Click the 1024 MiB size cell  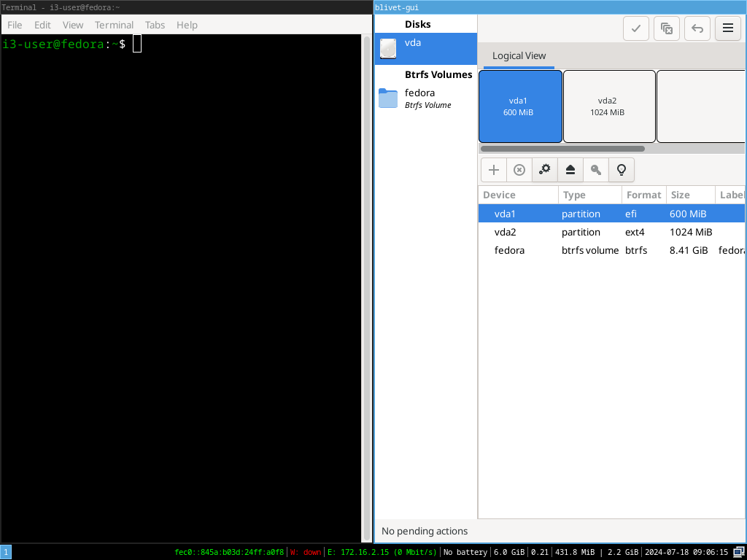(691, 232)
